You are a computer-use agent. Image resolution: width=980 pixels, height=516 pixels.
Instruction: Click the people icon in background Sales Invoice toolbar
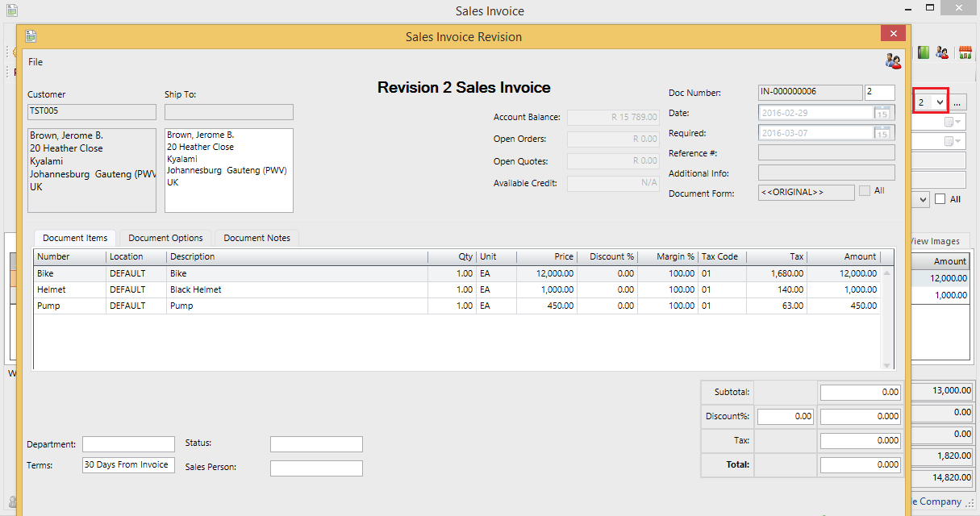[942, 52]
